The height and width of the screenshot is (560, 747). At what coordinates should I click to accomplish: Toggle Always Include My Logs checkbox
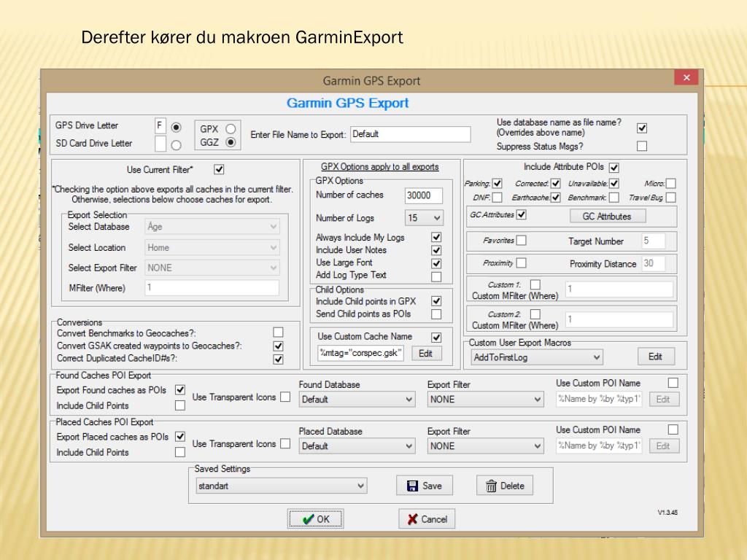[x=436, y=237]
